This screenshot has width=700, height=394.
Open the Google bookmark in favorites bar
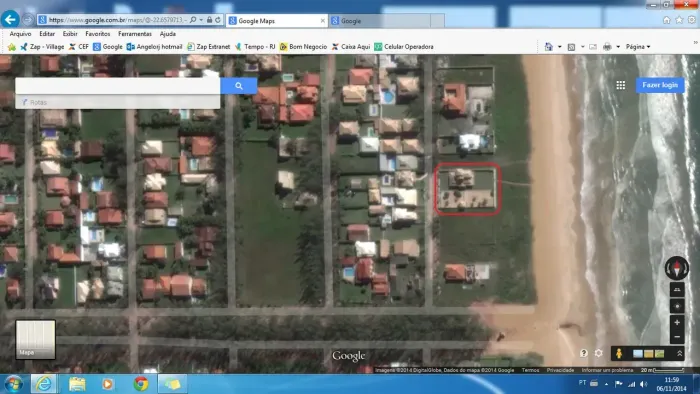tap(108, 47)
